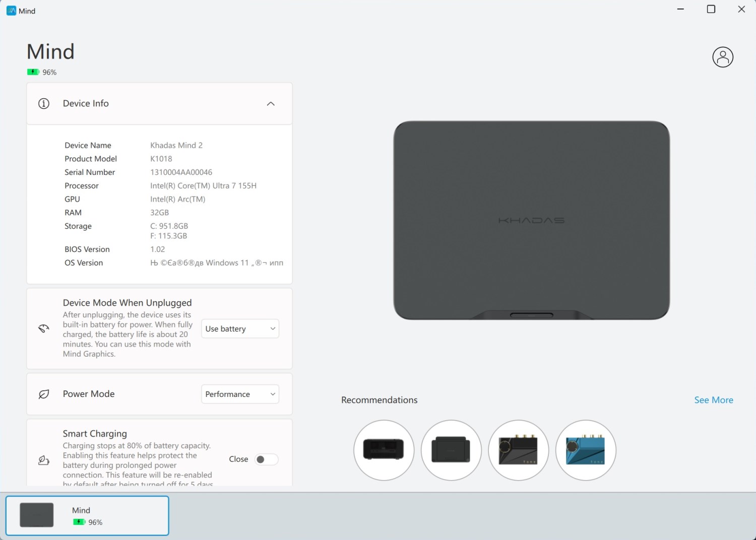
Task: Open the second black device recommendation
Action: pyautogui.click(x=451, y=450)
